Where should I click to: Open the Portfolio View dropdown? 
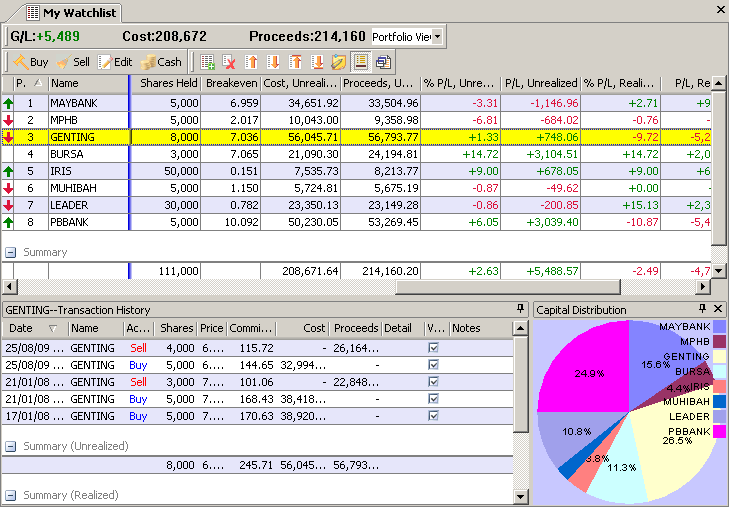click(x=437, y=36)
